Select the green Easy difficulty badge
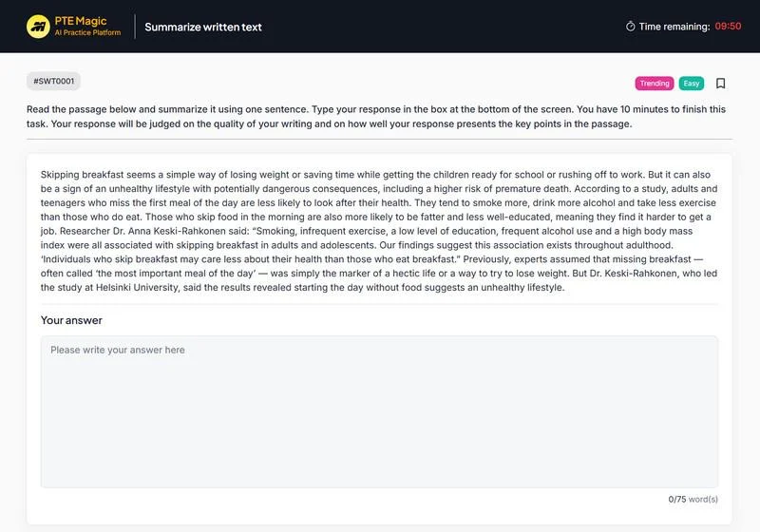 point(692,84)
